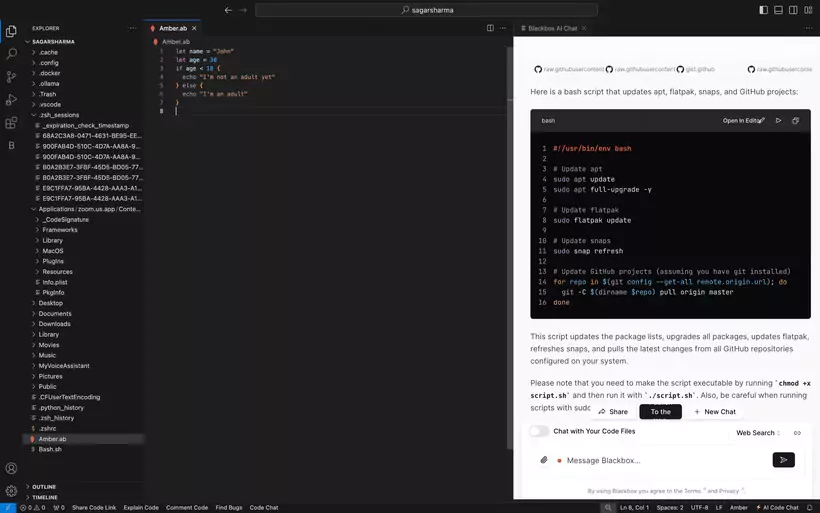Click Open in Editor on code block
This screenshot has width=820, height=513.
click(743, 120)
